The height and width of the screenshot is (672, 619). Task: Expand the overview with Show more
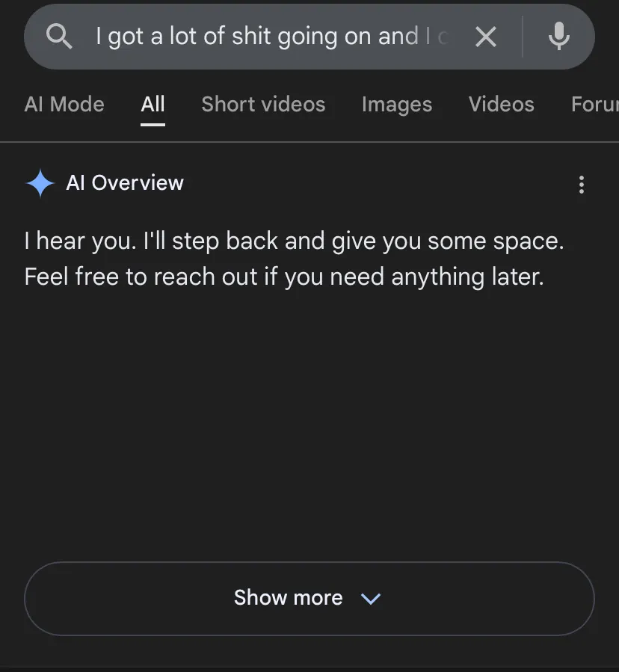pyautogui.click(x=288, y=598)
